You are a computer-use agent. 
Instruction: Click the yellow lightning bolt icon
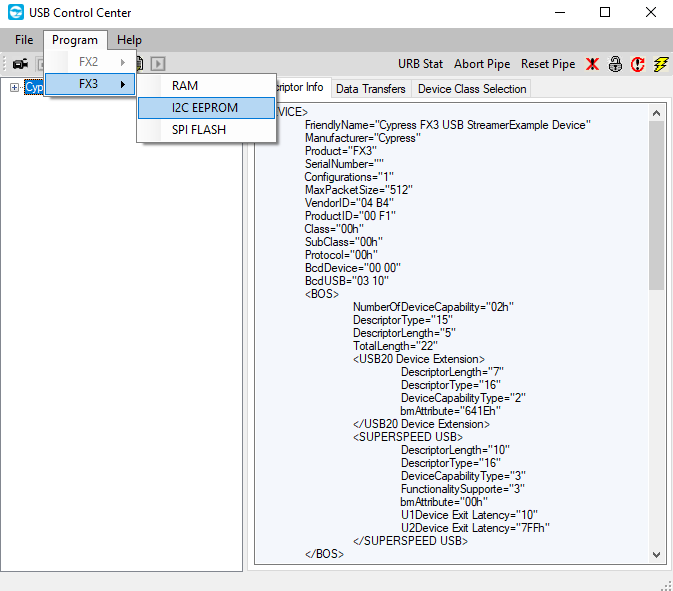(x=661, y=64)
